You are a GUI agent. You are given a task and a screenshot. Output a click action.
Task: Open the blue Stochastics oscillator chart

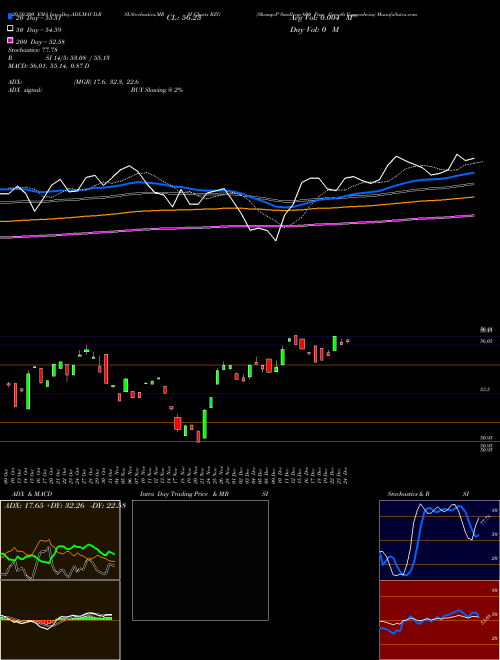439,540
